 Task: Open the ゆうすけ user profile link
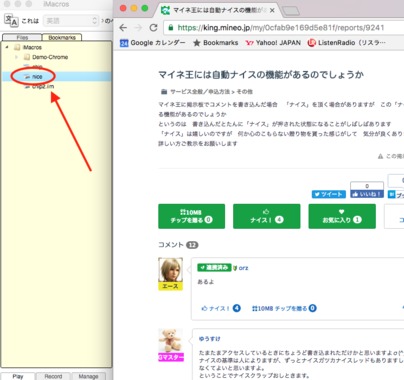[209, 338]
